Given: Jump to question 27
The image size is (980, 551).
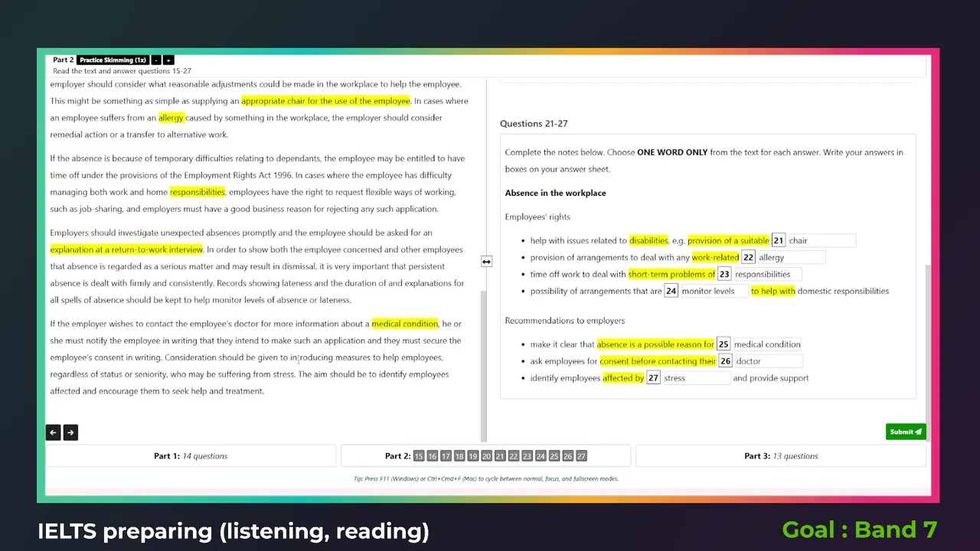Looking at the screenshot, I should click(581, 456).
